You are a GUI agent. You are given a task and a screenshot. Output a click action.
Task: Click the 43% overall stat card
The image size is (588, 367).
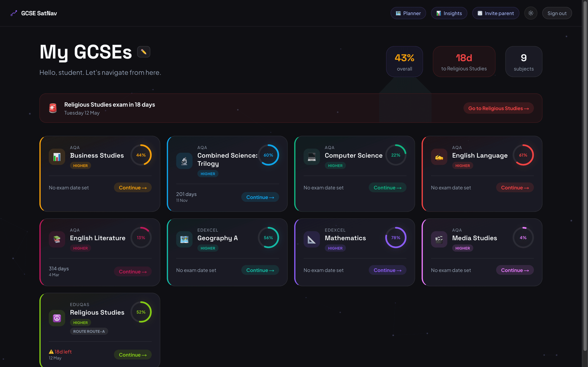tap(404, 62)
